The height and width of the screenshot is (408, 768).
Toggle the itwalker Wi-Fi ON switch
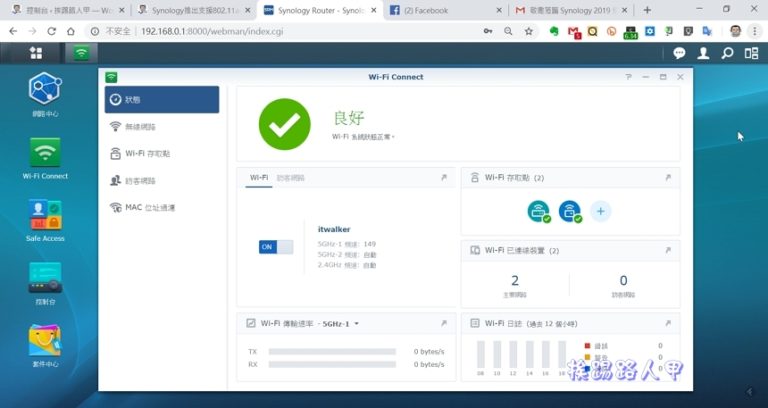276,246
